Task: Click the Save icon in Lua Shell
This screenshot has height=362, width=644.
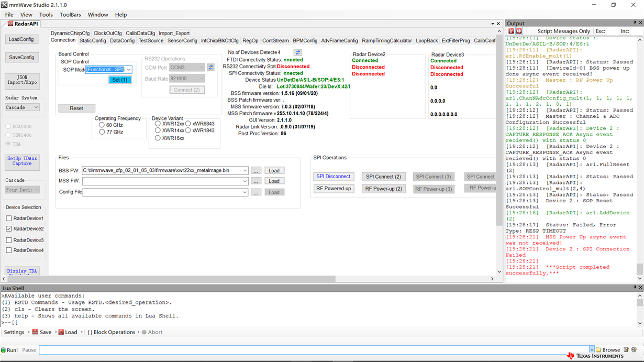Action: tap(35, 332)
